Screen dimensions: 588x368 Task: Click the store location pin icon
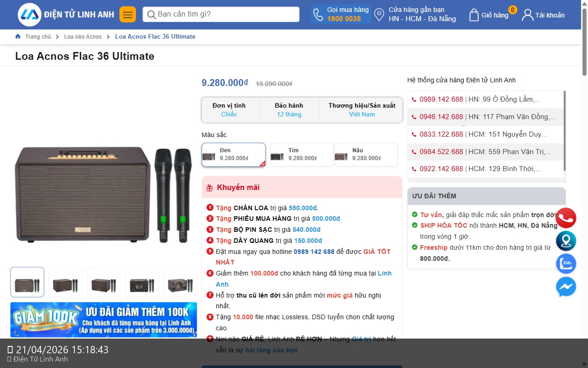[x=379, y=15]
